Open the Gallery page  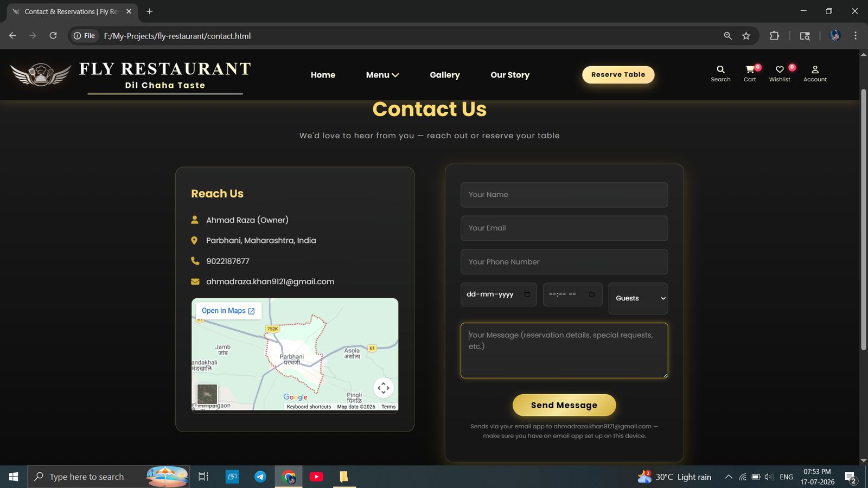(x=445, y=75)
